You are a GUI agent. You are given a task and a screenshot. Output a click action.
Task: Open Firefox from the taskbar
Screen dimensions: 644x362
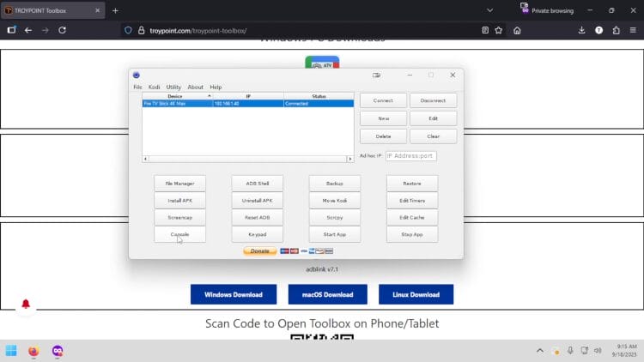click(33, 351)
